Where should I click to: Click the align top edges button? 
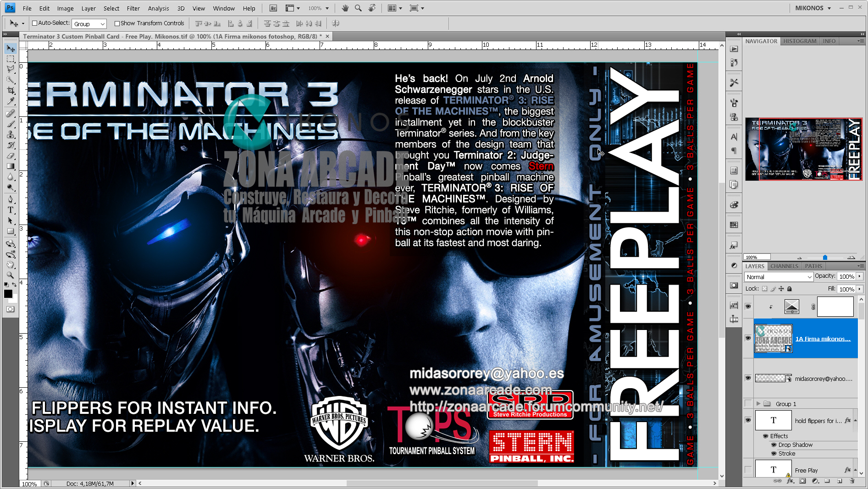(x=199, y=23)
